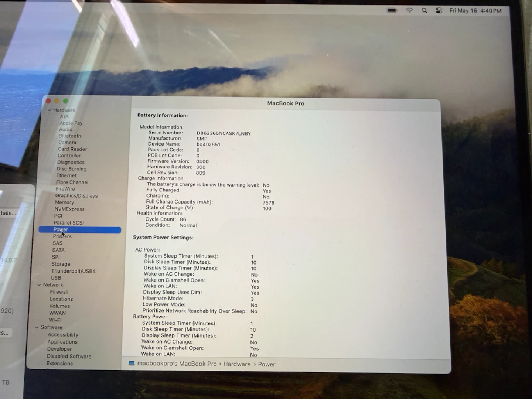
Task: Click Power in the path bar
Action: [x=267, y=364]
